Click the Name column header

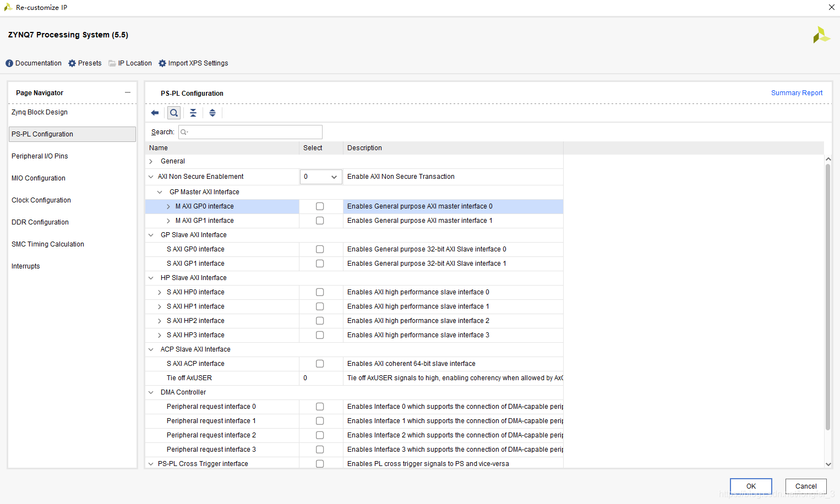pos(222,148)
